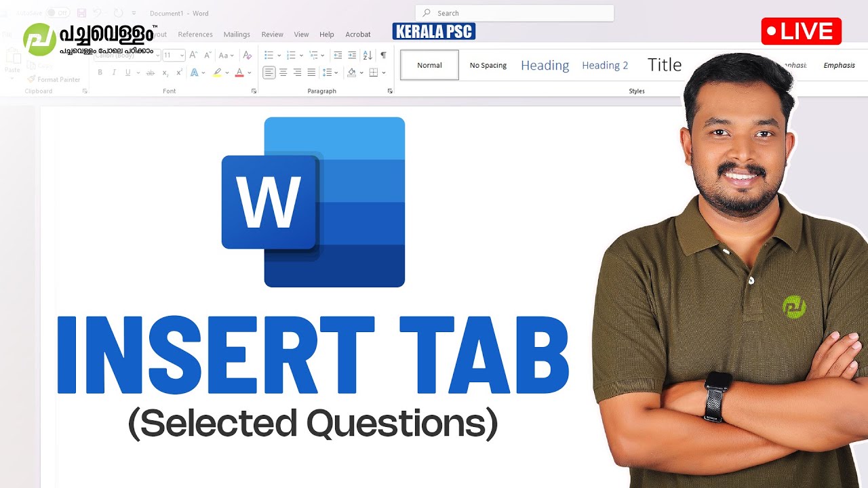The width and height of the screenshot is (868, 488).
Task: Open the font name dropdown arrow
Action: (x=157, y=56)
